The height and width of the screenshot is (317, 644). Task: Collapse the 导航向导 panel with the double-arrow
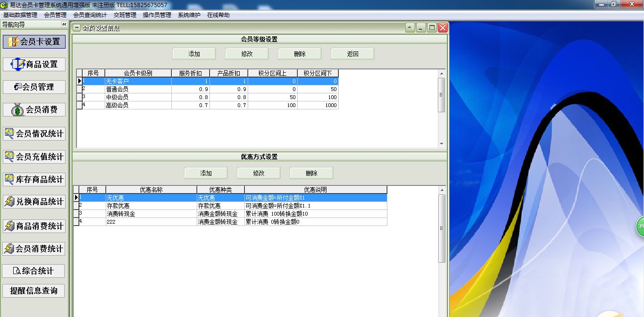click(64, 25)
